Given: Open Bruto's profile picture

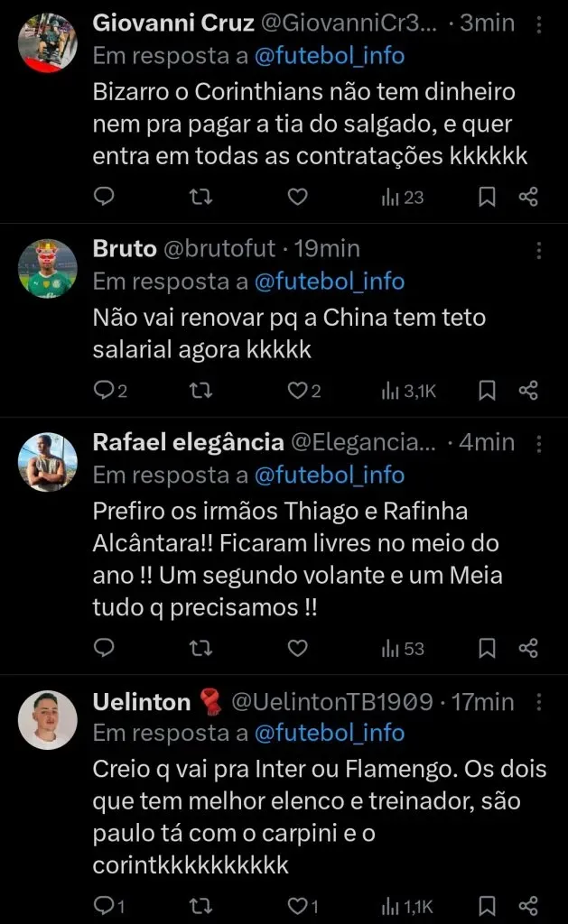Looking at the screenshot, I should pyautogui.click(x=48, y=268).
